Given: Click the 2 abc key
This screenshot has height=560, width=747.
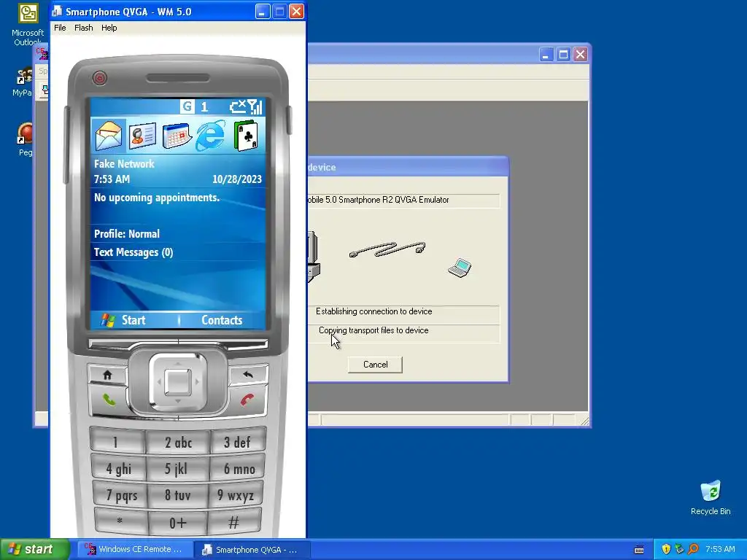Looking at the screenshot, I should point(178,443).
